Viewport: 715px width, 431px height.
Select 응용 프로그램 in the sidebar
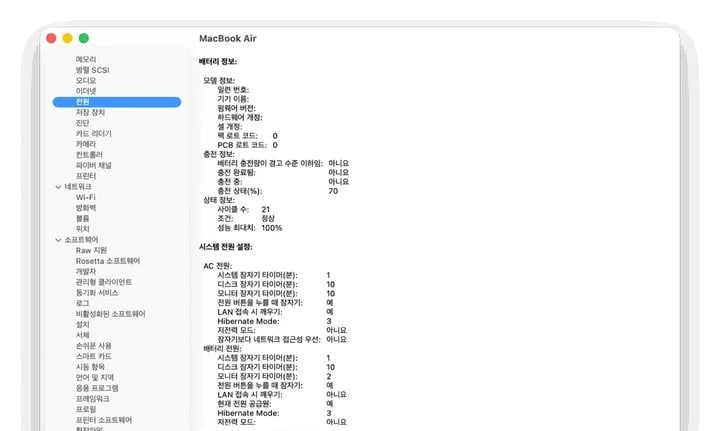[x=97, y=388]
